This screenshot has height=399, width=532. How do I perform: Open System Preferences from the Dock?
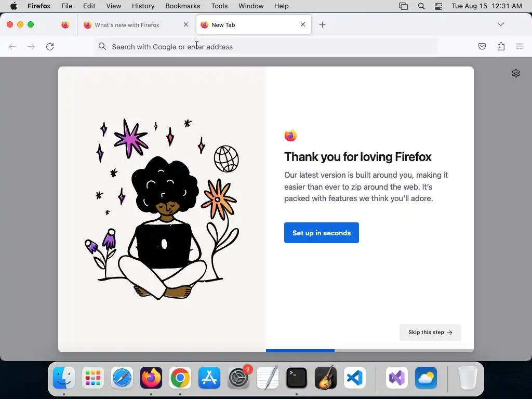pyautogui.click(x=238, y=378)
